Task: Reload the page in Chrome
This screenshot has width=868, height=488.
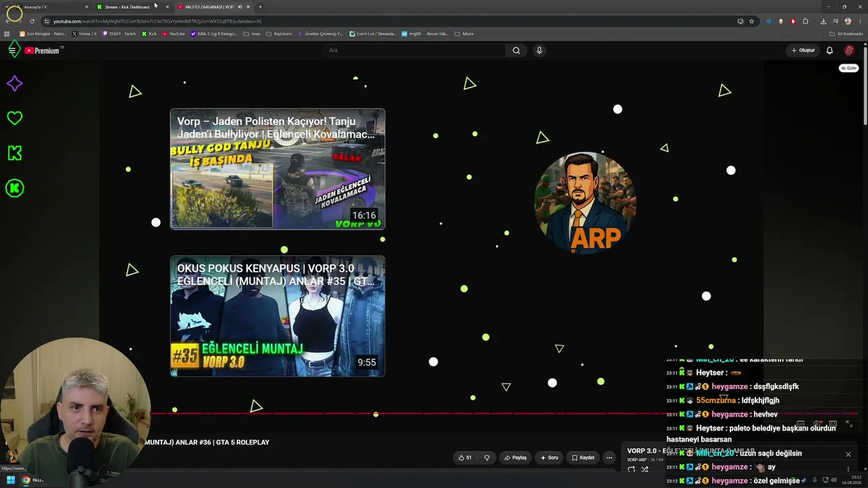Action: pos(32,21)
